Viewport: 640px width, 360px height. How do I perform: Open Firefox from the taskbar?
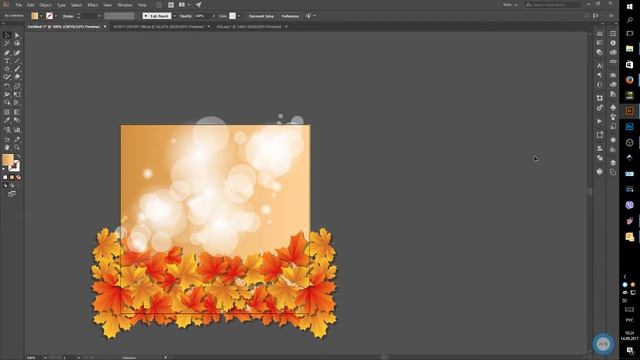(629, 80)
